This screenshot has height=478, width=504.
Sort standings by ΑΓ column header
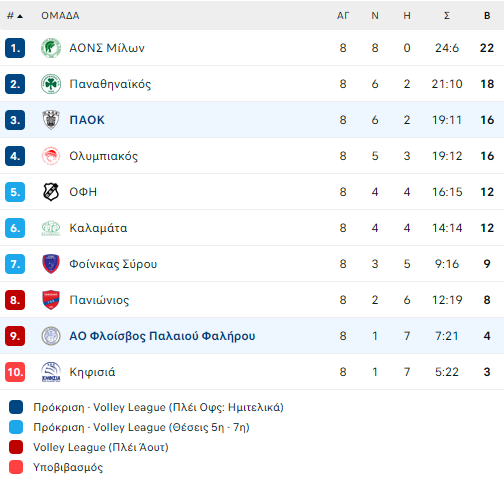pyautogui.click(x=343, y=16)
